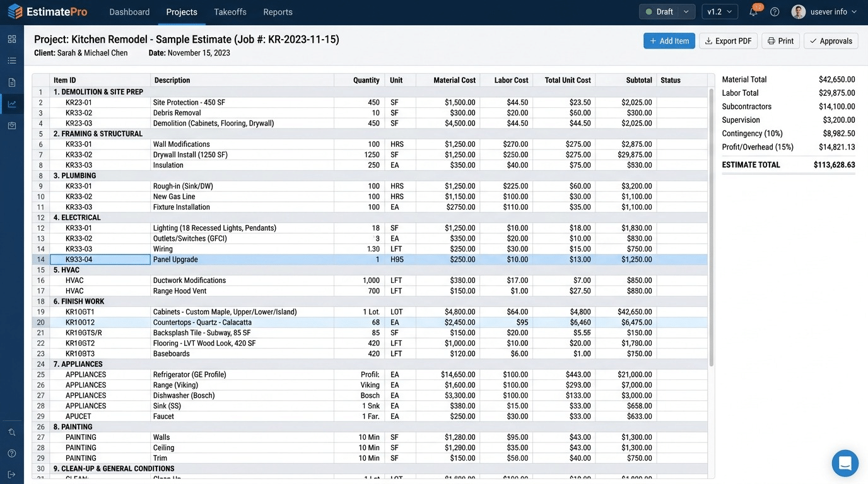Click the Material Cost column header

pos(448,80)
